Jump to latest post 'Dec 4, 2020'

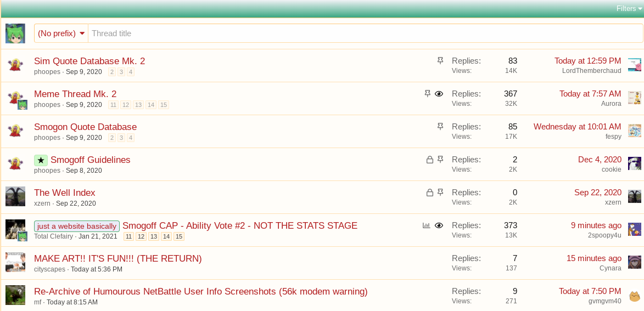[600, 160]
